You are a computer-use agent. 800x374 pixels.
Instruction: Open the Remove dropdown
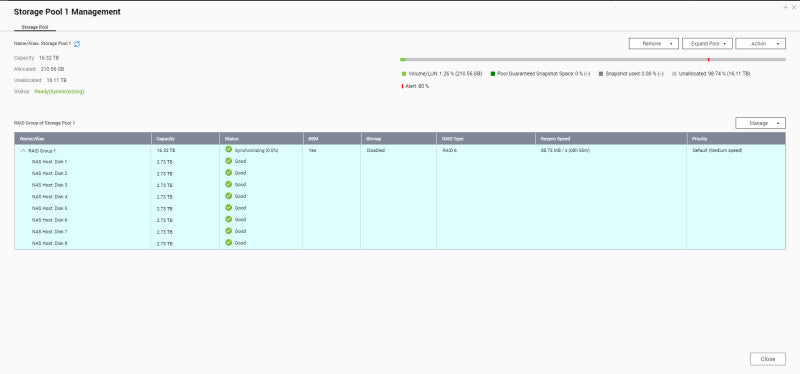coord(654,44)
